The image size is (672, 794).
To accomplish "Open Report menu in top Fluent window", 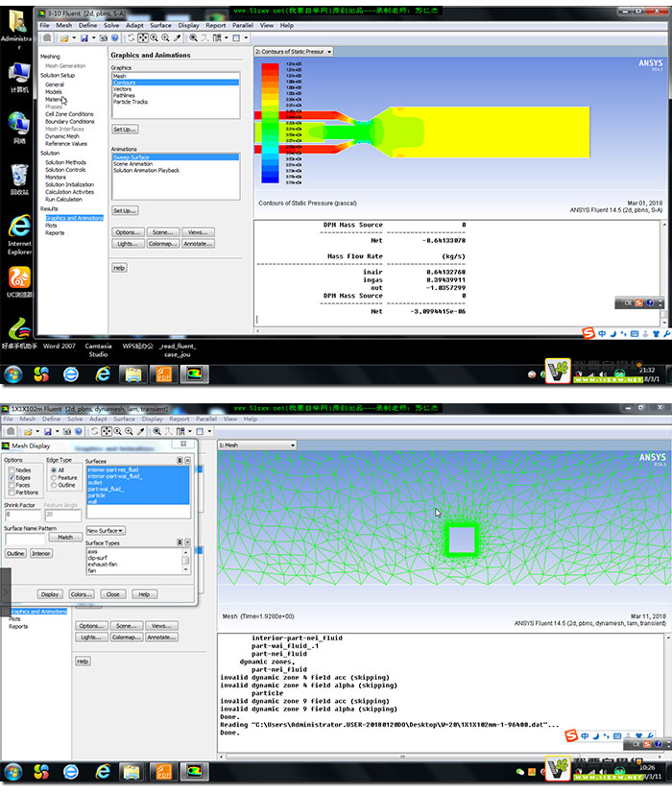I will click(216, 25).
